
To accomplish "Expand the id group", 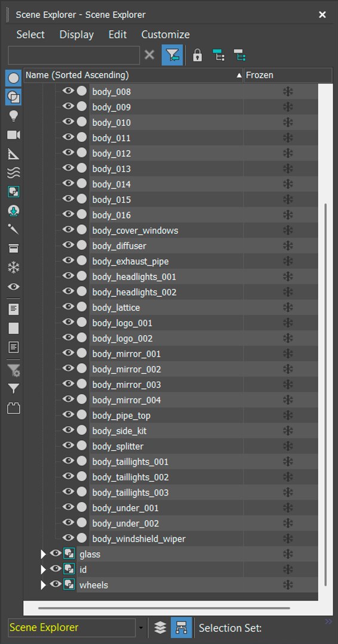I will coord(43,569).
